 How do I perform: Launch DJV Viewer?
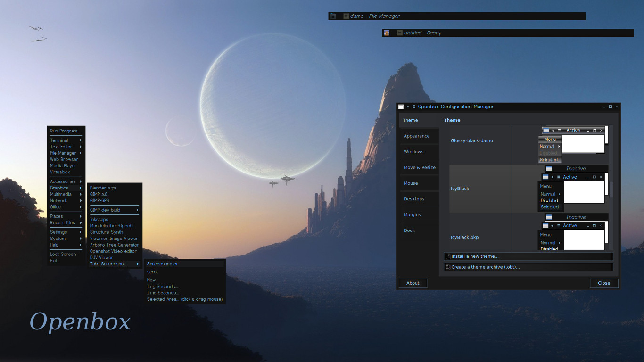115,258
